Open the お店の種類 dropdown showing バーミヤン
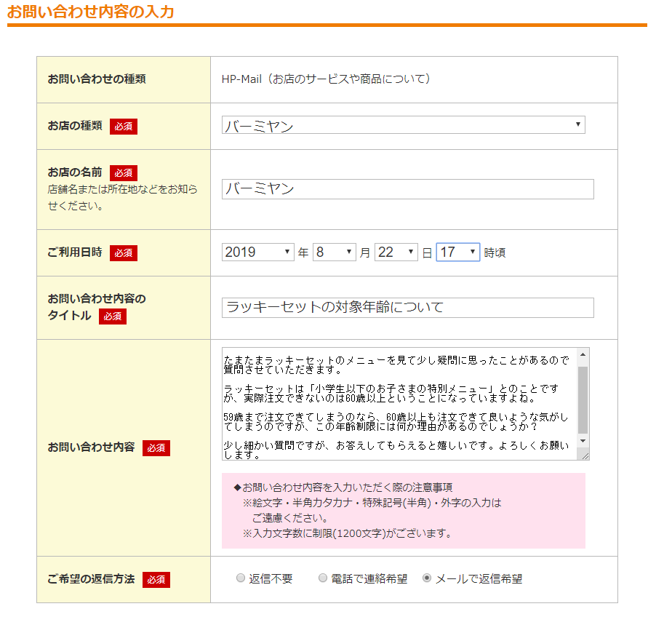 point(403,125)
